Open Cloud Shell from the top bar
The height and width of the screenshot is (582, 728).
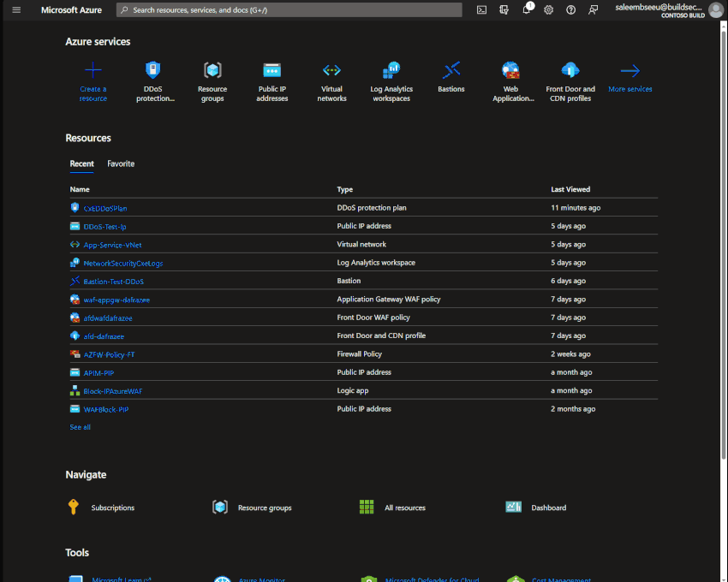481,9
